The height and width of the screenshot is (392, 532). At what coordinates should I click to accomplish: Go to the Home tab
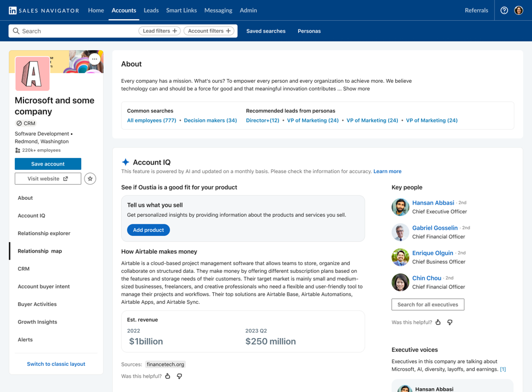coord(96,10)
